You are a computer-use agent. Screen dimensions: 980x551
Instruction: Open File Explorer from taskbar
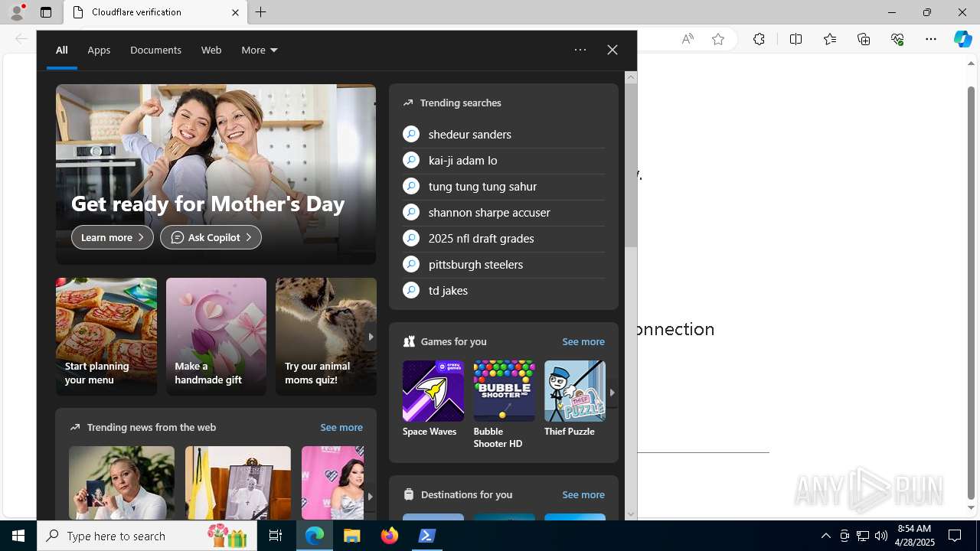click(x=352, y=536)
